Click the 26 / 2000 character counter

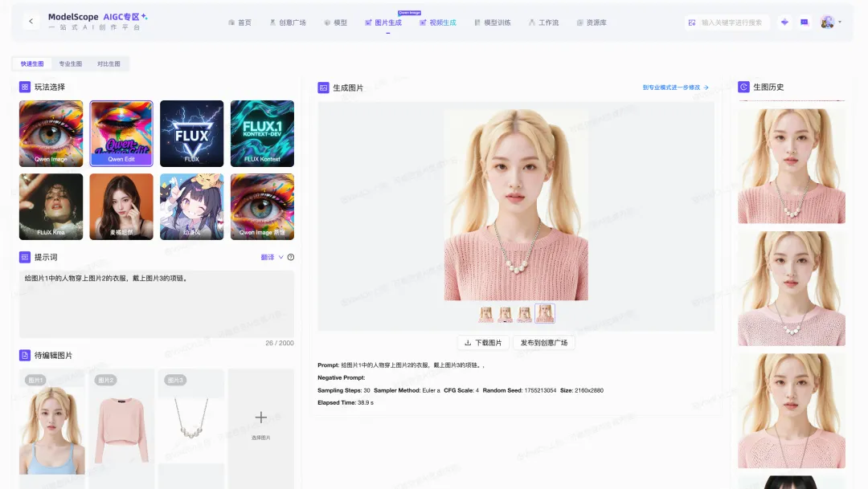tap(280, 343)
